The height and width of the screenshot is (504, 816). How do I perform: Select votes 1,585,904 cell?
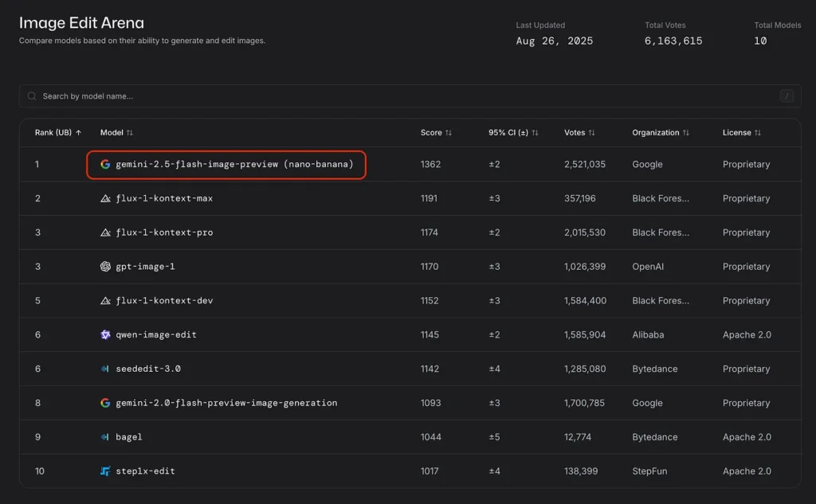coord(585,334)
